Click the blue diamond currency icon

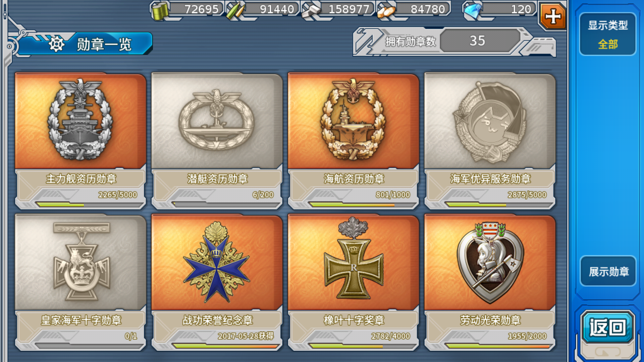pos(473,10)
